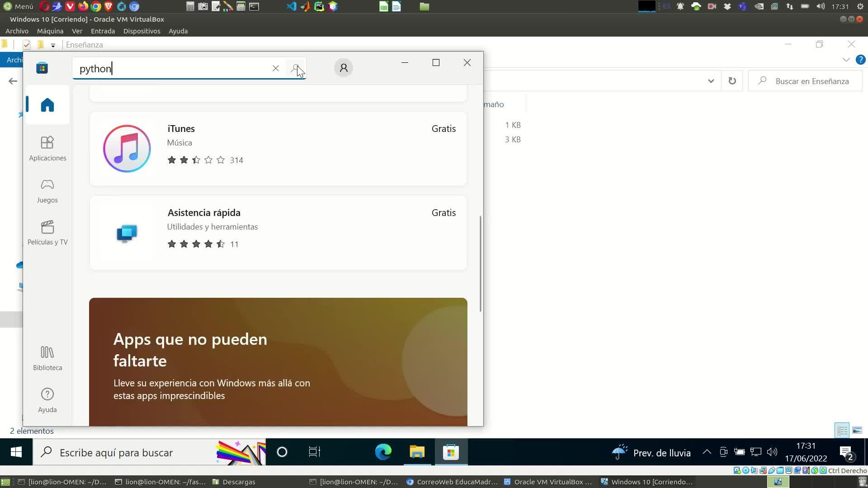Open Apps que no pueden faltarte banner
Image resolution: width=868 pixels, height=488 pixels.
278,361
